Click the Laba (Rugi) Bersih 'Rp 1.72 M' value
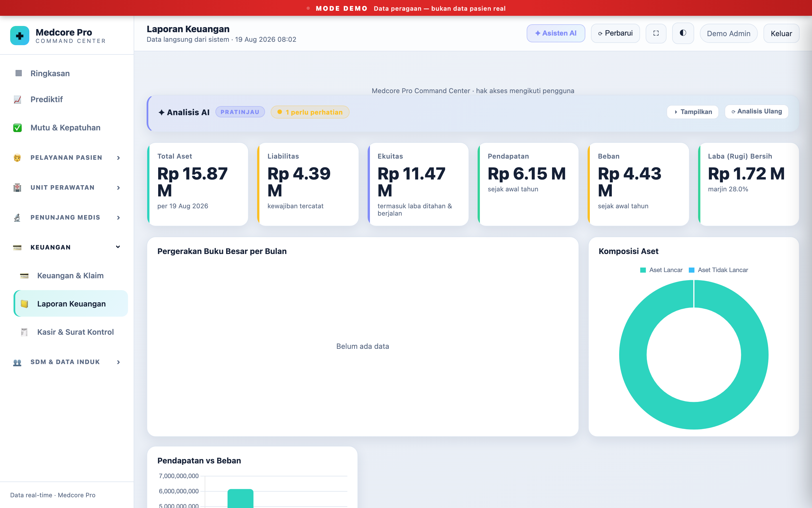Image resolution: width=812 pixels, height=508 pixels. point(746,174)
